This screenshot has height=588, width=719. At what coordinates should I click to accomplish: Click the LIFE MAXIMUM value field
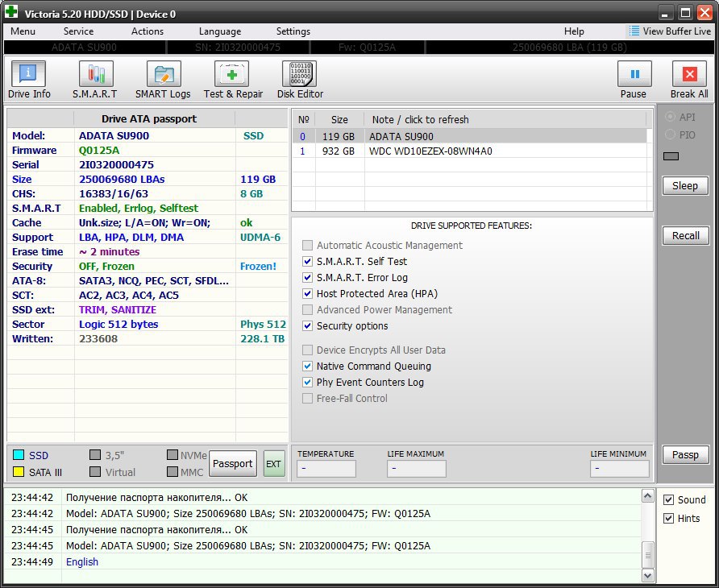[x=417, y=468]
